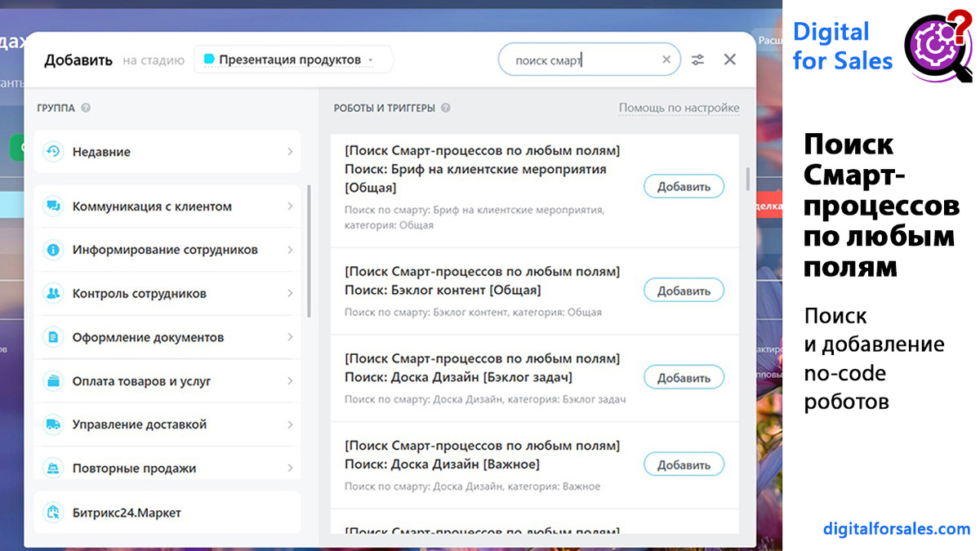
Task: Click the Оплата товаров и услуг card icon
Action: [x=53, y=381]
